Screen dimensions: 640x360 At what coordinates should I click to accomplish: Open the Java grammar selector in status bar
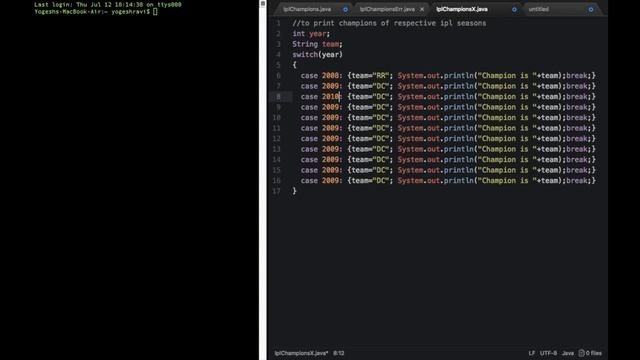568,353
